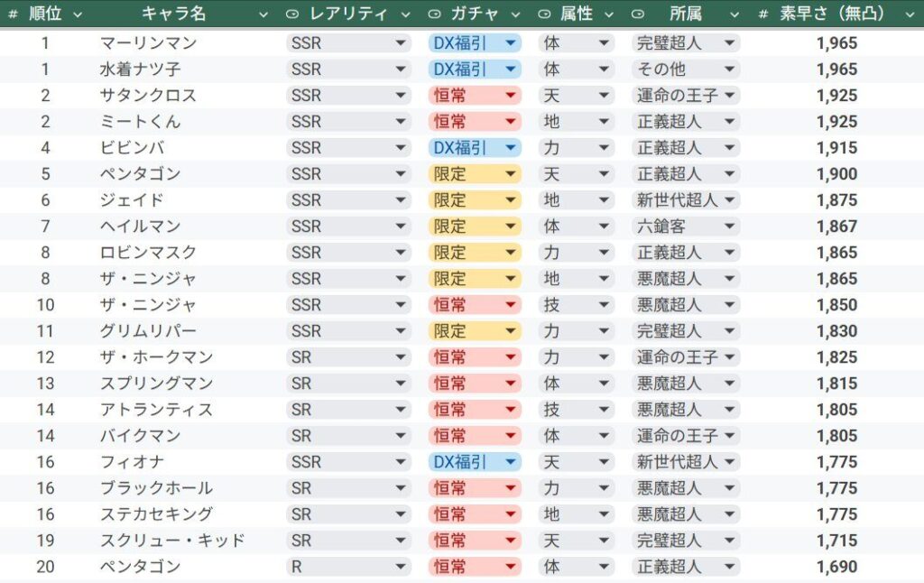
Task: Click the dropdown type icon beside ガチャ header
Action: coord(434,14)
